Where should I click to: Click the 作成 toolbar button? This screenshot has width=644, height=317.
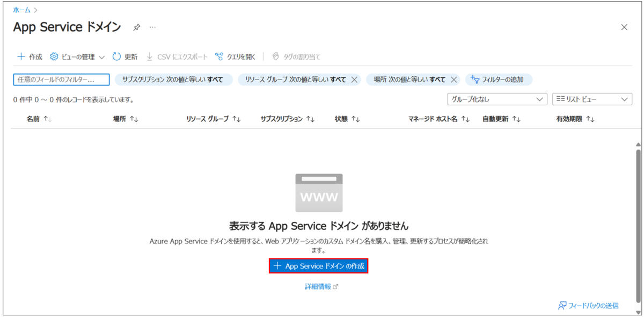pyautogui.click(x=30, y=56)
